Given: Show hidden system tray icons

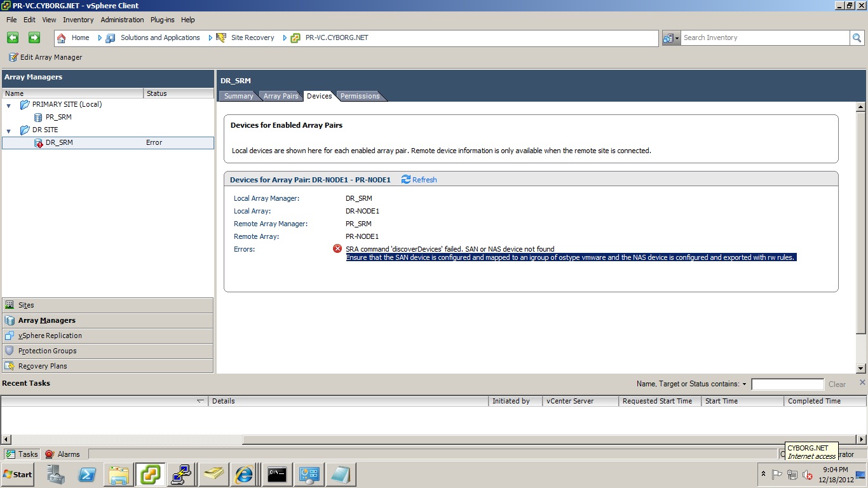Looking at the screenshot, I should click(x=763, y=475).
